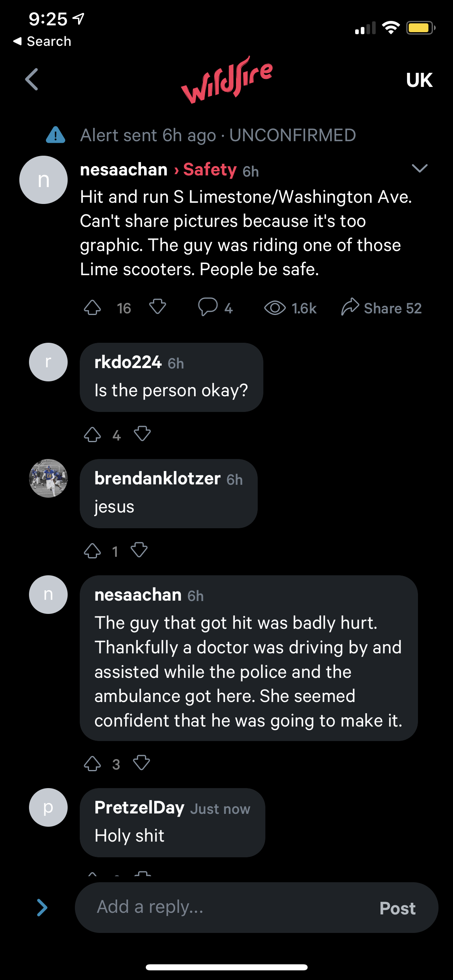
Task: Tap the Add a reply text field
Action: pyautogui.click(x=225, y=908)
